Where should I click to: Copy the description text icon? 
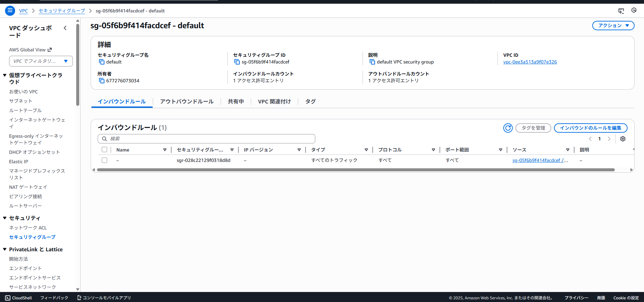pos(372,62)
